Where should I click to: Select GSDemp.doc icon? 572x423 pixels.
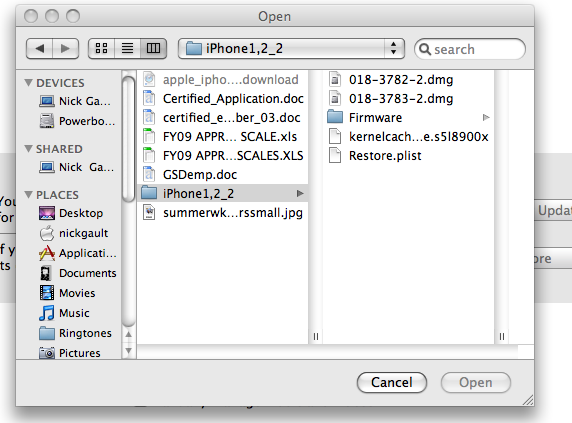click(149, 174)
